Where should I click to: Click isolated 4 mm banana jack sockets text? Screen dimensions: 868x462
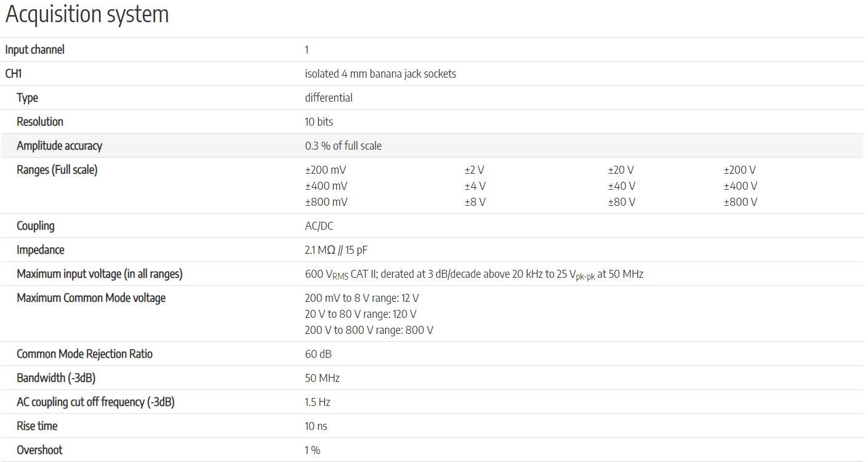[380, 74]
